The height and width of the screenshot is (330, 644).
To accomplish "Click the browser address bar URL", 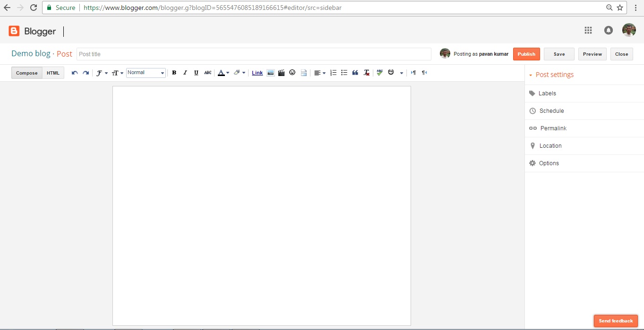I will pos(213,8).
